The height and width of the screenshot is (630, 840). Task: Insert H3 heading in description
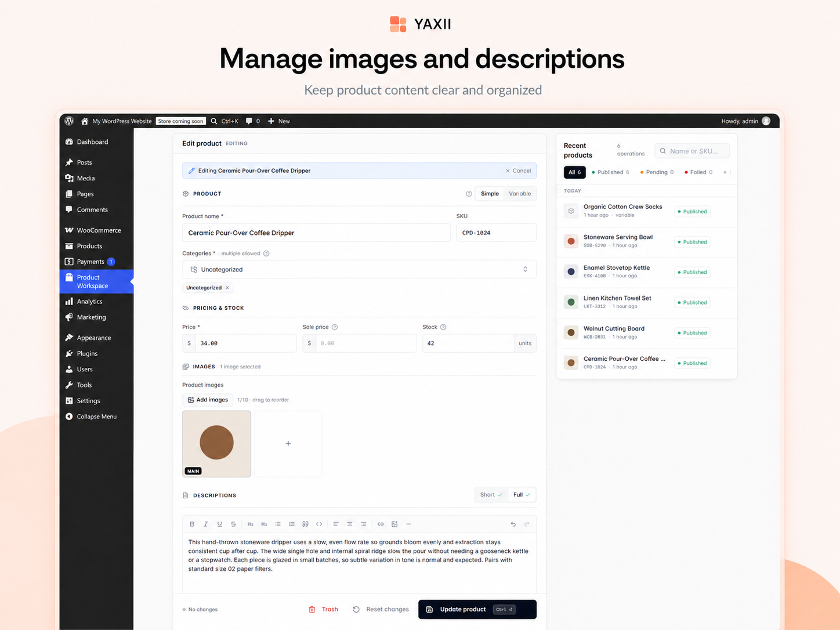tap(264, 524)
